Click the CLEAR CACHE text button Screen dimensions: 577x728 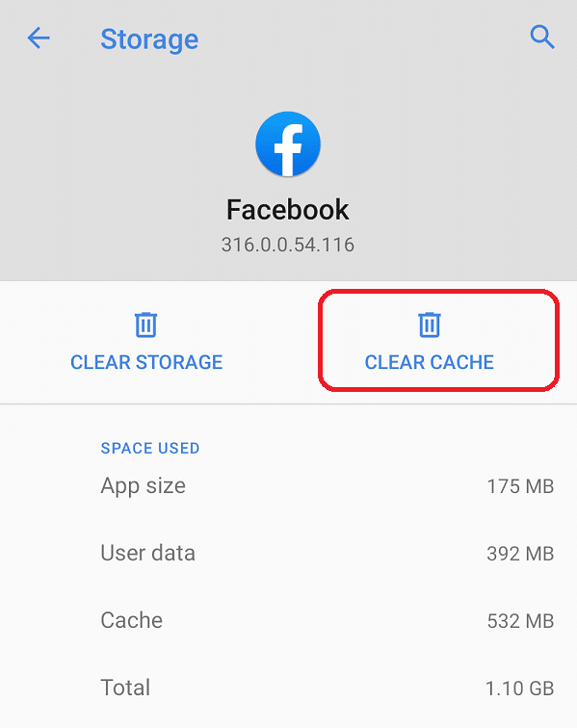click(x=430, y=362)
